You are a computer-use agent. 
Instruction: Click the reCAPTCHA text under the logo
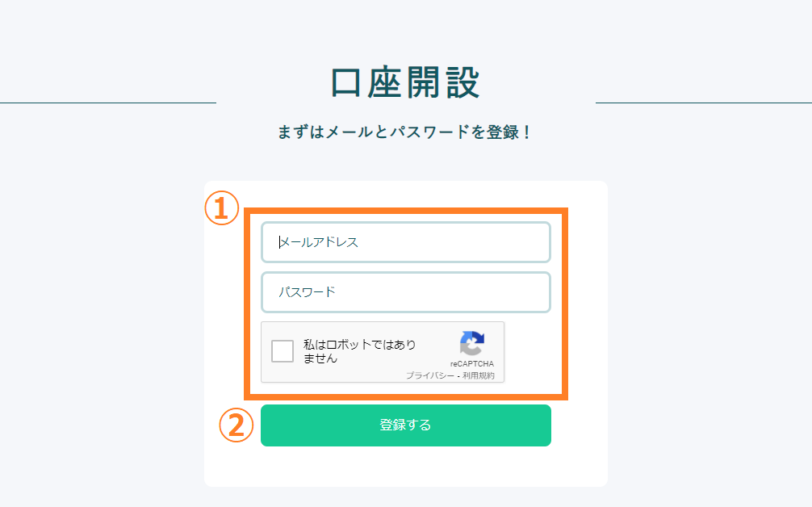coord(471,363)
